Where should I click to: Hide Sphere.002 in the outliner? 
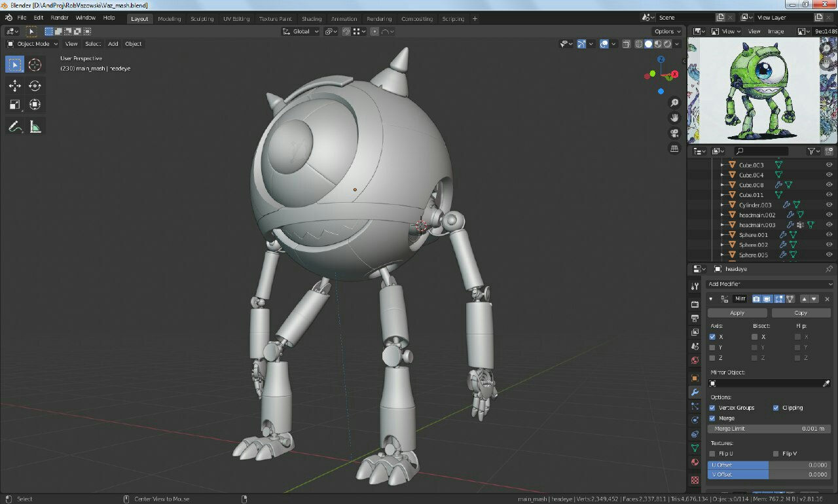click(x=829, y=245)
